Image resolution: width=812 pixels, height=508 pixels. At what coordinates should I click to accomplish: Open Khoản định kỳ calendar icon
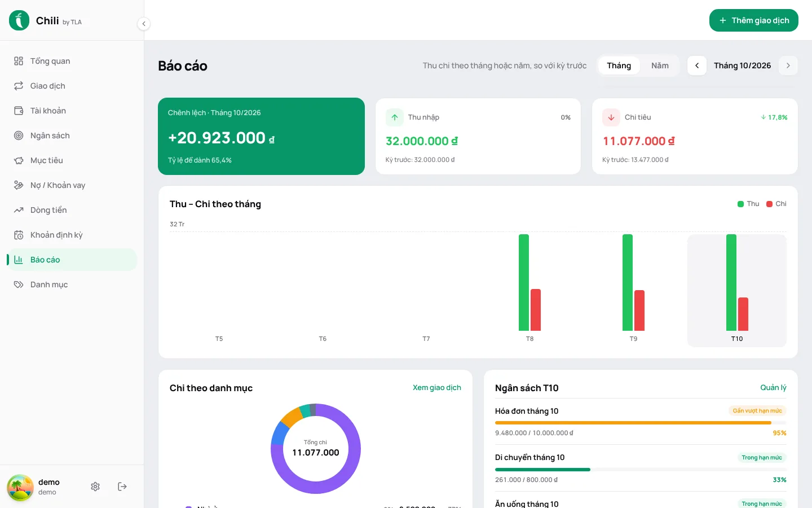pos(19,235)
